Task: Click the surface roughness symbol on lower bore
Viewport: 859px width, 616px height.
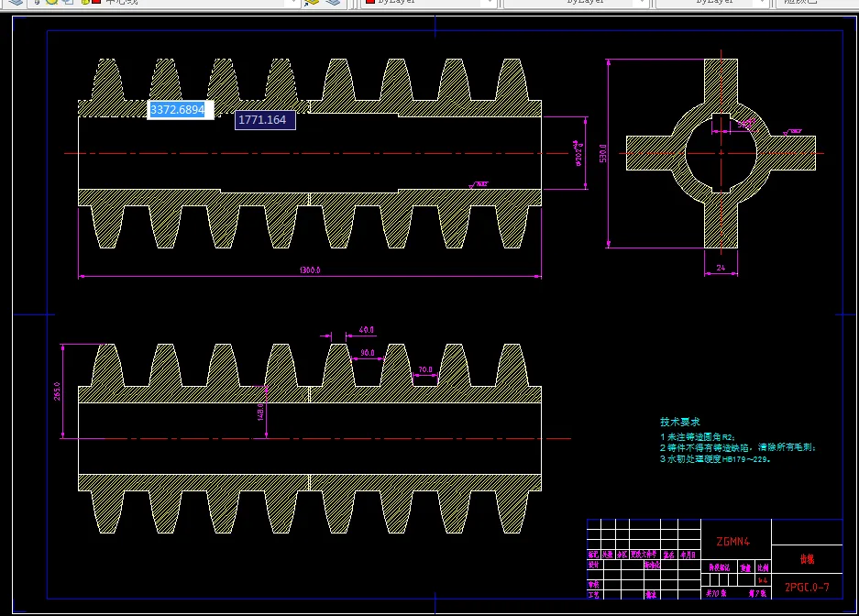Action: click(478, 185)
